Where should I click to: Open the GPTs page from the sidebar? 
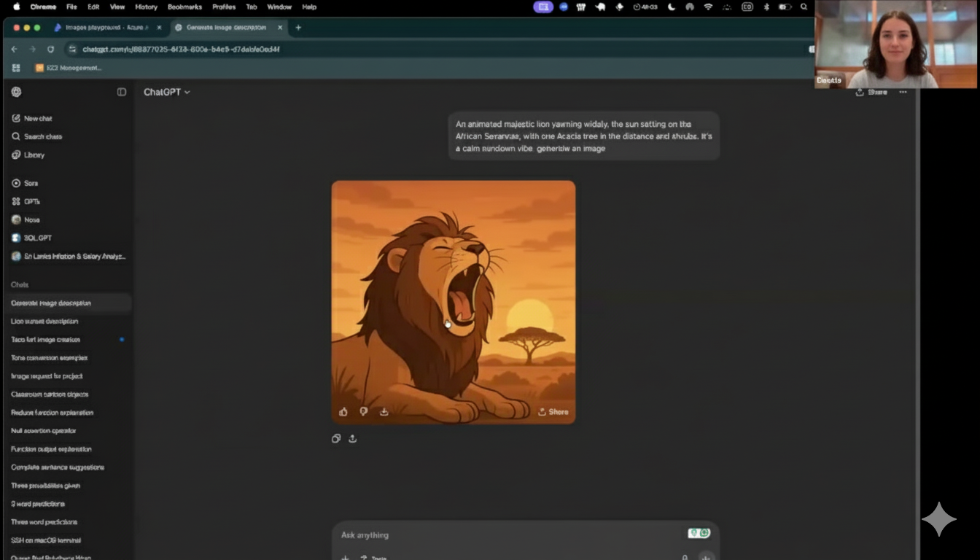pyautogui.click(x=26, y=201)
